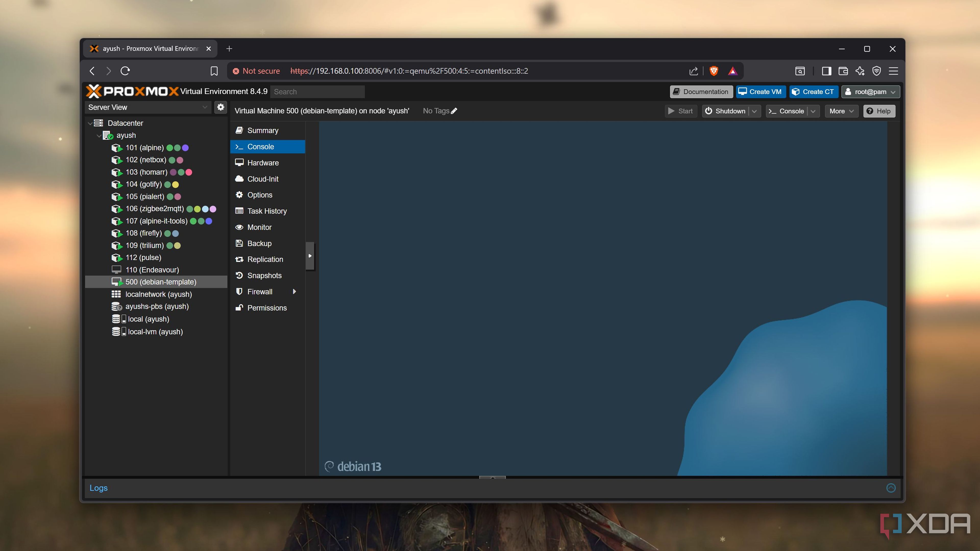This screenshot has width=980, height=551.
Task: Collapse the Datacenter tree node
Action: 90,123
